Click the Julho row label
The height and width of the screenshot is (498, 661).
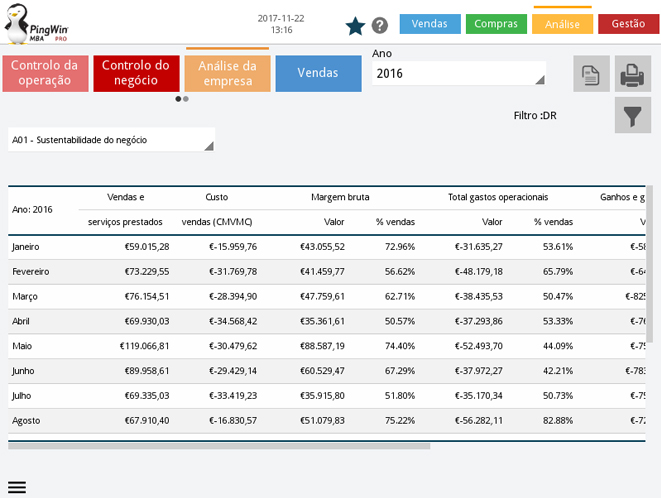coord(21,396)
